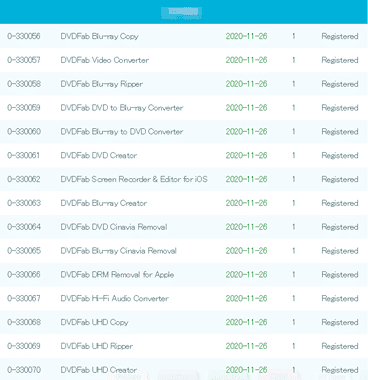This screenshot has width=368, height=380.
Task: Click DVDFab Screen Recorder & Editor for iOS
Action: coord(134,179)
